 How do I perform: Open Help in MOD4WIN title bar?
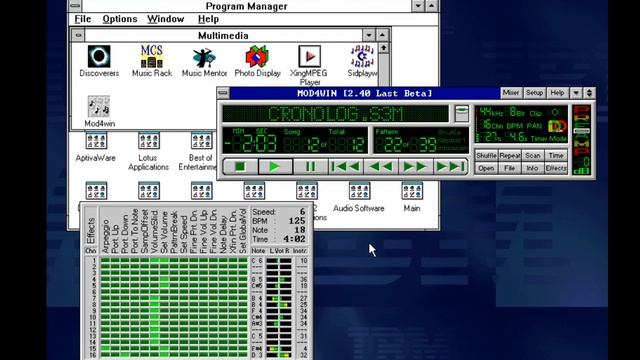(557, 93)
